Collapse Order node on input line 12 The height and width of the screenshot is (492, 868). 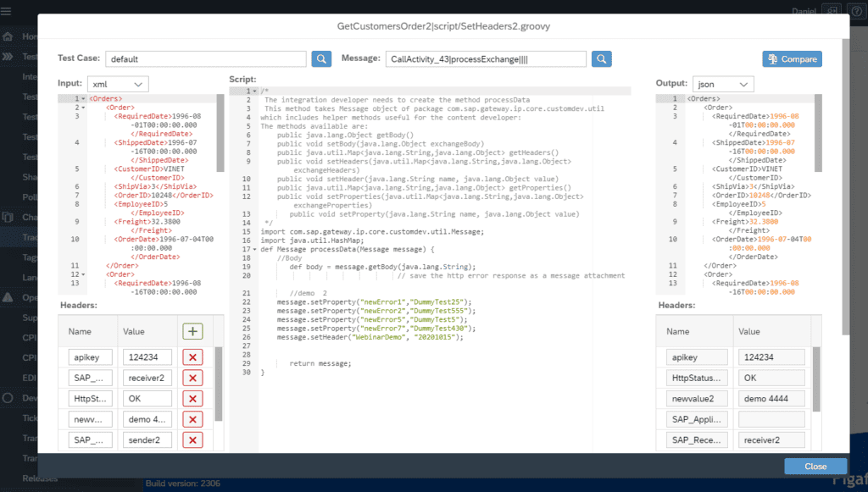click(84, 274)
